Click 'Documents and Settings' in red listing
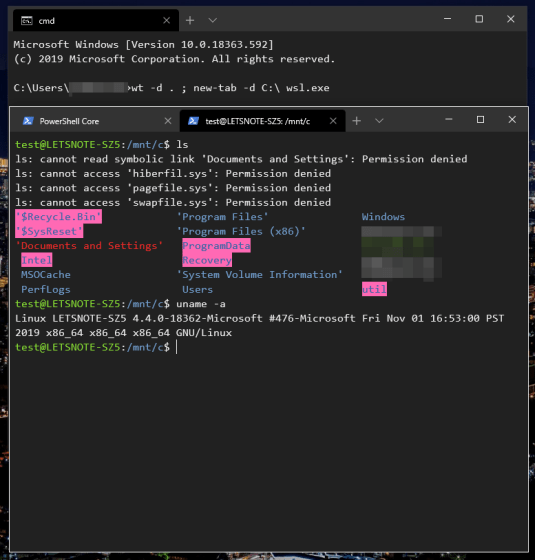The height and width of the screenshot is (560, 535). click(89, 246)
